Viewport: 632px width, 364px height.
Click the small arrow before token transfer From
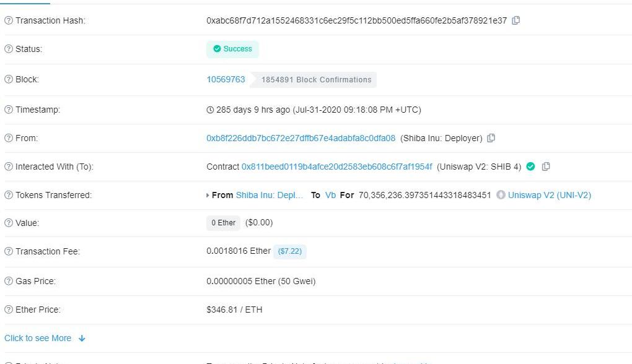(208, 196)
